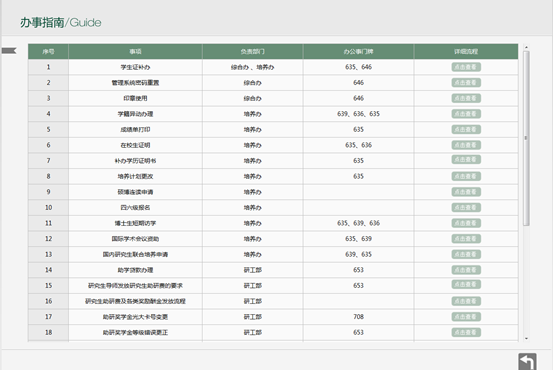Select the 国际学术会议资助 cell

[135, 239]
